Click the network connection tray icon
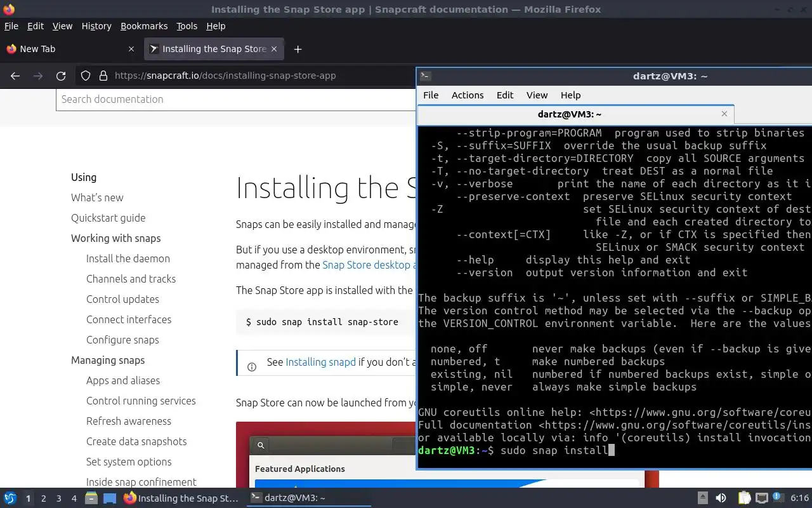 click(x=762, y=498)
